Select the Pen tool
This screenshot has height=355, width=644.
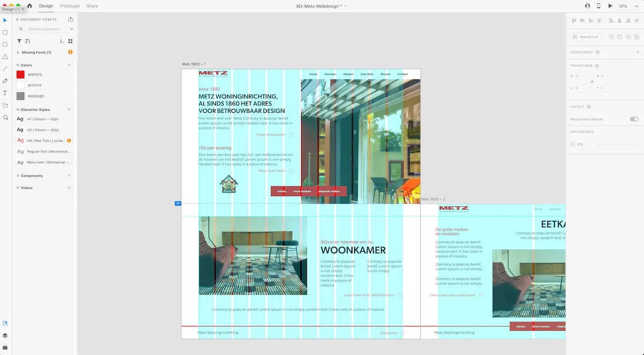5,81
